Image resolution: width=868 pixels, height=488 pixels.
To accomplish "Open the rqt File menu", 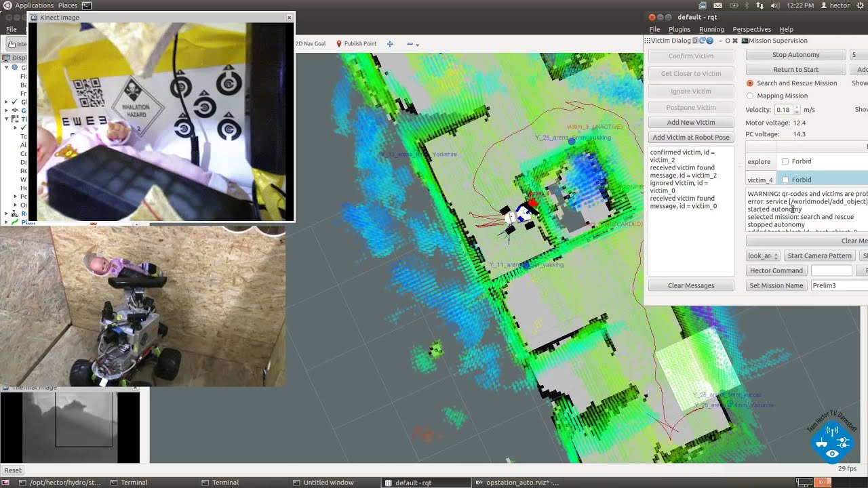I will 654,29.
